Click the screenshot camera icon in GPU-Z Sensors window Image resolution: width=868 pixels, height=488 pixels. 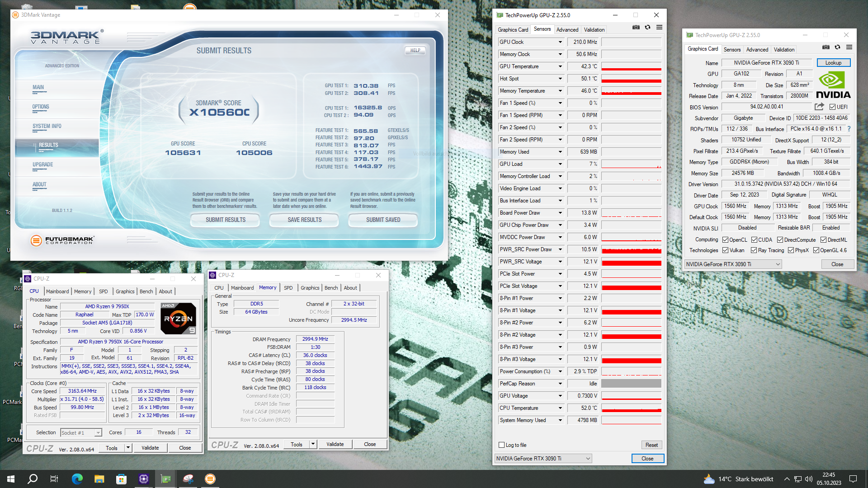[x=636, y=28]
